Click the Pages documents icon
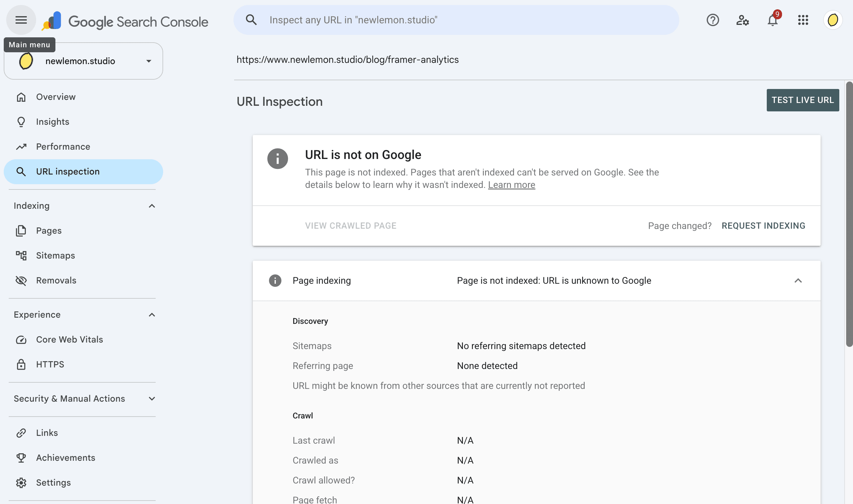 click(x=21, y=231)
